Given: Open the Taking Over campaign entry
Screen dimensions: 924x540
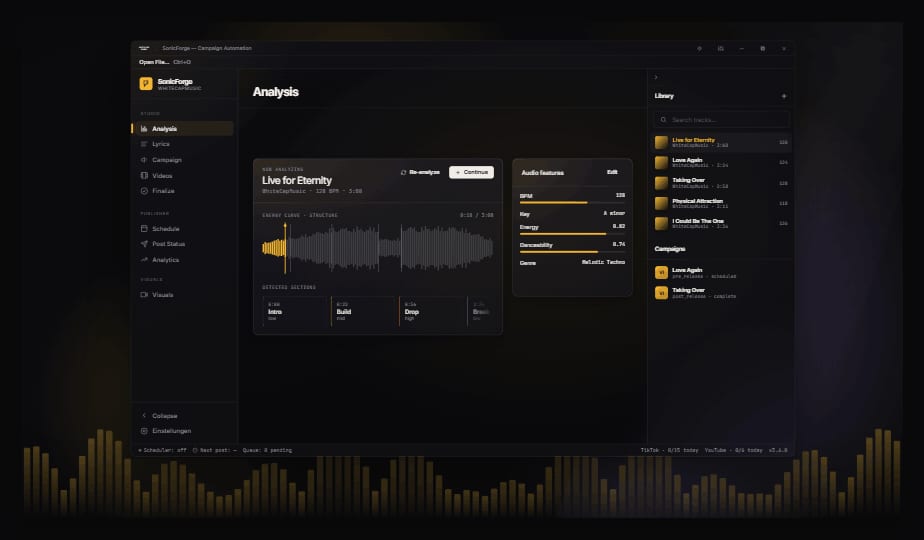Looking at the screenshot, I should pyautogui.click(x=721, y=292).
